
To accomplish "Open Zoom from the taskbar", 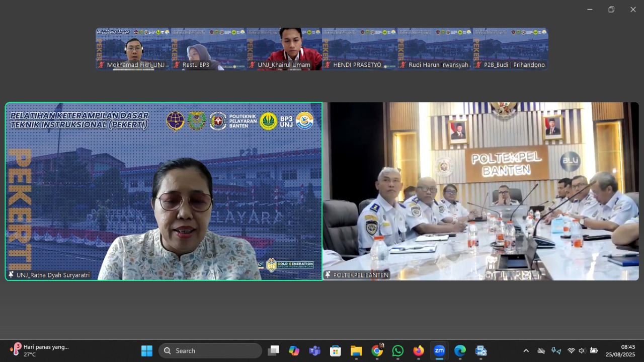I will pyautogui.click(x=439, y=351).
